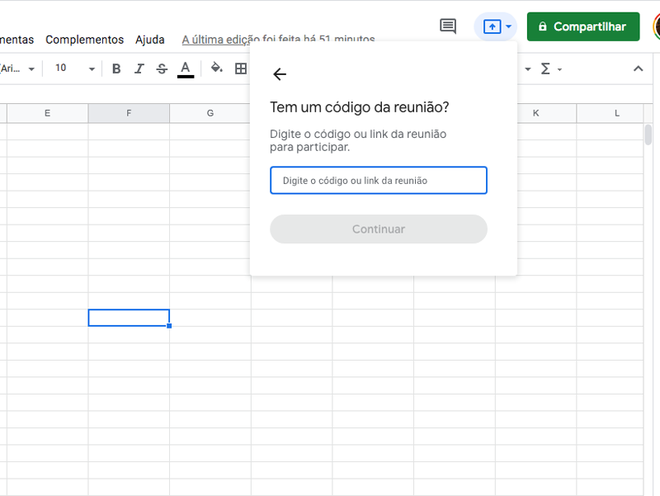Select column E header
The image size is (660, 496).
(47, 113)
